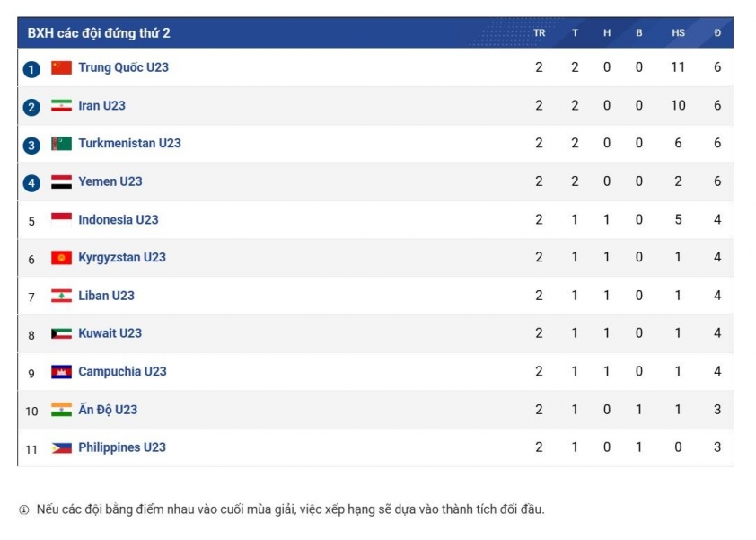Click the Indonesia flag icon

point(61,219)
